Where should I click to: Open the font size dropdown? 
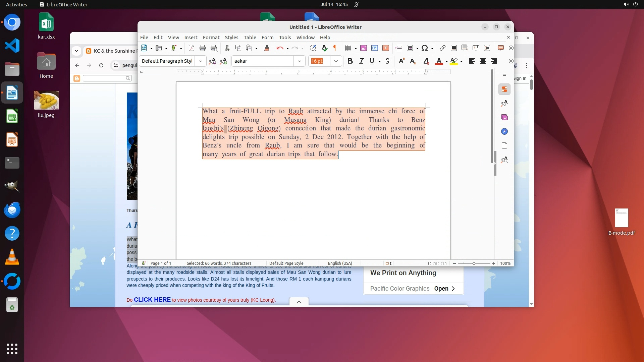[x=336, y=61]
